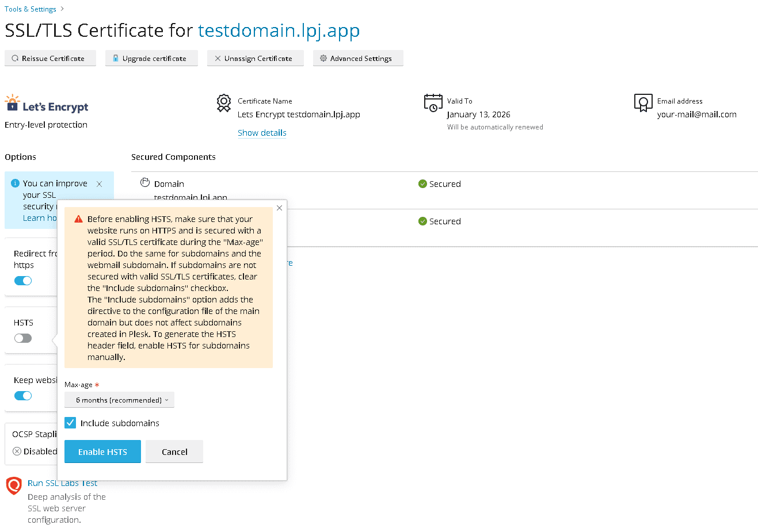This screenshot has width=758, height=532.
Task: Click the Domain component icon
Action: tap(145, 183)
